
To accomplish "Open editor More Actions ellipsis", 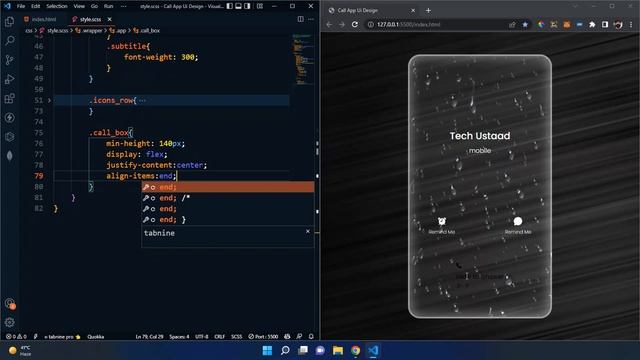I will tap(311, 19).
